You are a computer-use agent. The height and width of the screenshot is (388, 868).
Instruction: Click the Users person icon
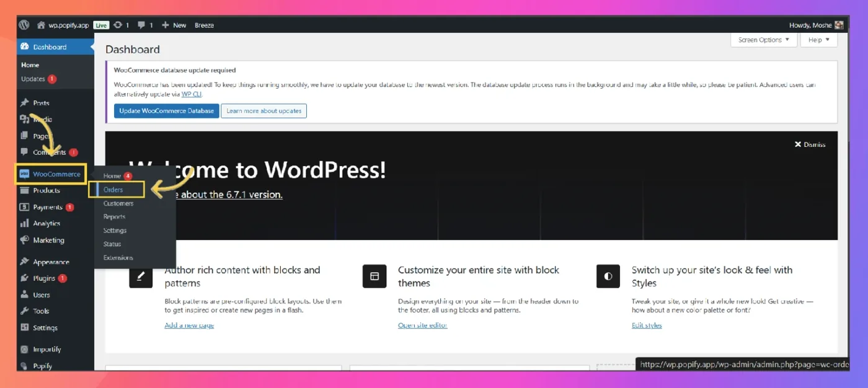pos(25,294)
